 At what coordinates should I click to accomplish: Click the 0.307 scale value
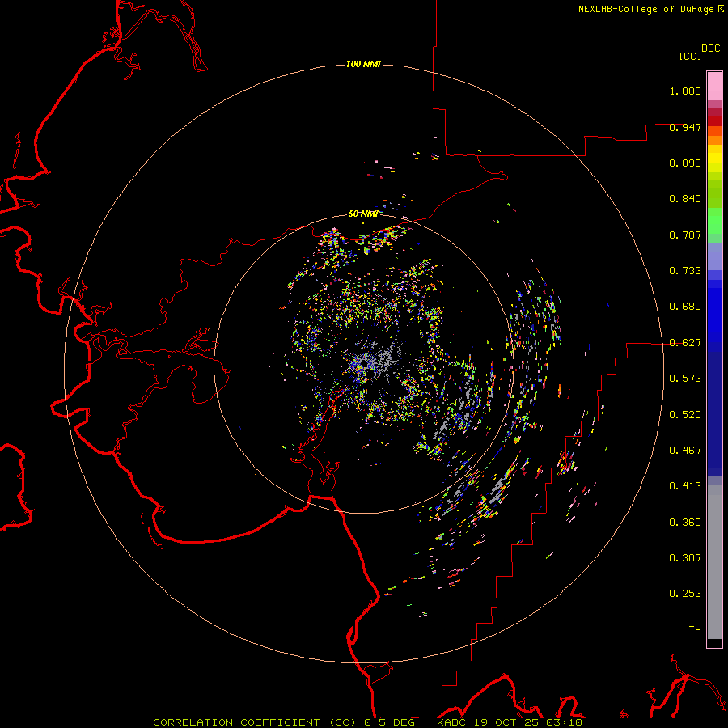pos(685,558)
